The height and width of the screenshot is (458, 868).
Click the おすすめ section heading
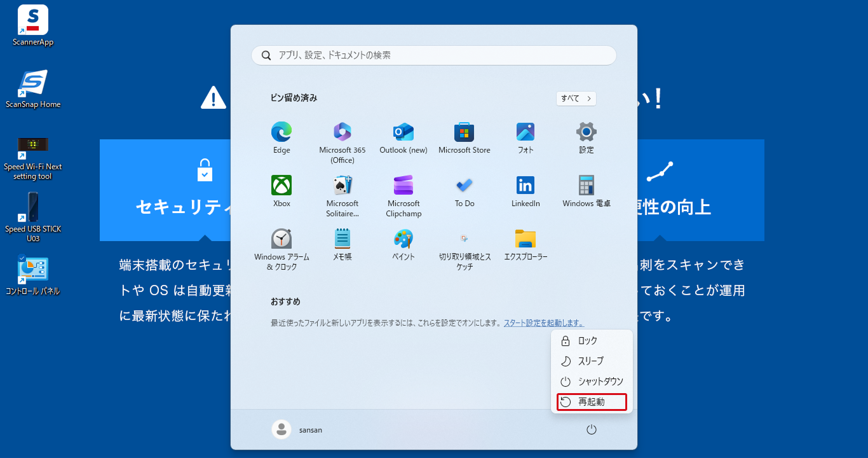pos(285,302)
